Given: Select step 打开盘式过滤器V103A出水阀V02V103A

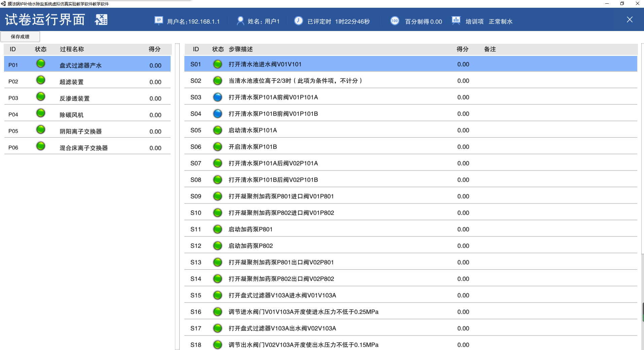Looking at the screenshot, I should (411, 328).
